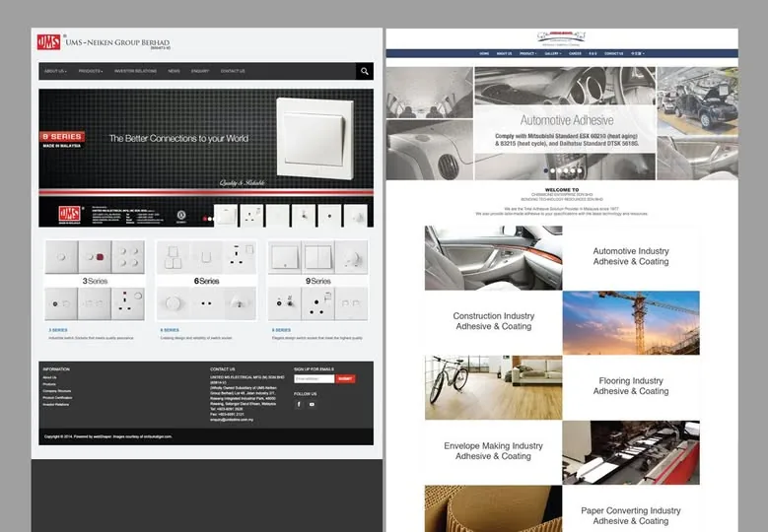Expand the Chinese language dropdown on blue nav
The image size is (768, 532).
[x=638, y=53]
